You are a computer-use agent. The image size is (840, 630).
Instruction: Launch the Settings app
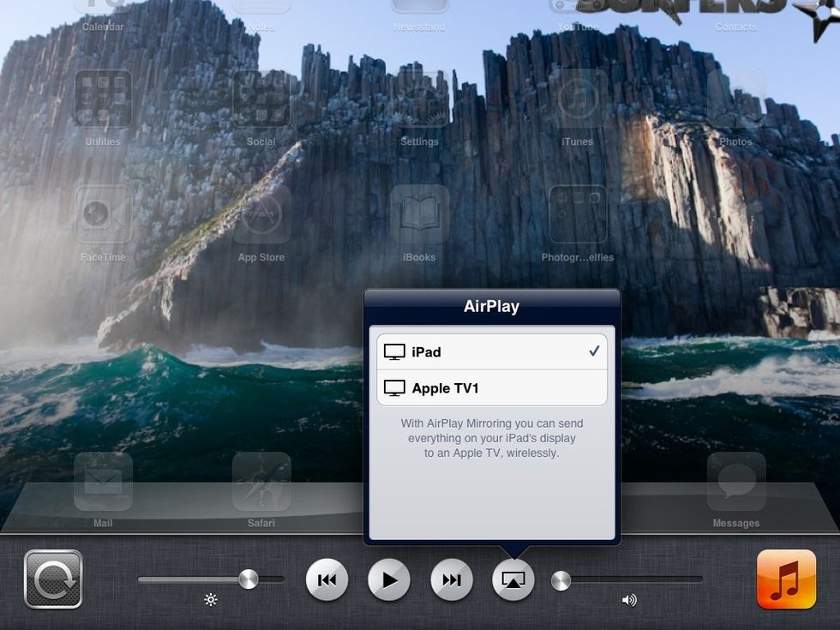pyautogui.click(x=419, y=99)
